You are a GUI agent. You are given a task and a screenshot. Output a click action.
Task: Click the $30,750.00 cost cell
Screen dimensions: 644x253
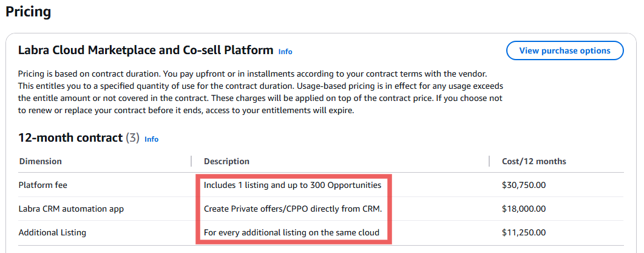(524, 185)
